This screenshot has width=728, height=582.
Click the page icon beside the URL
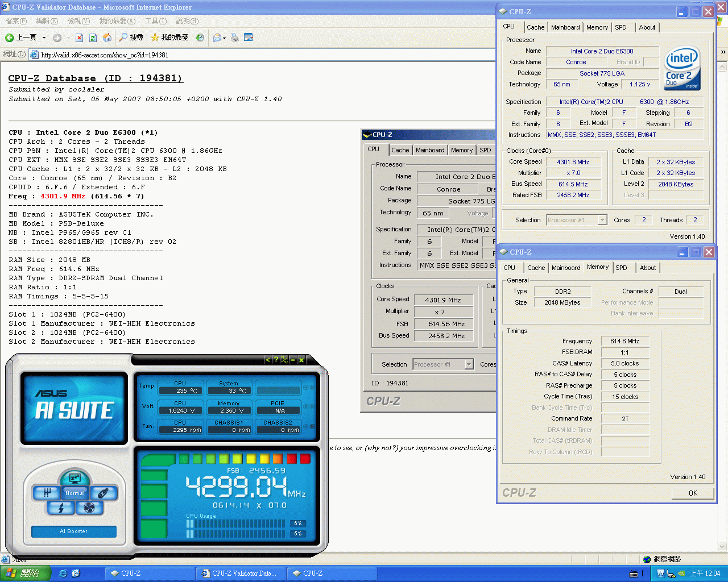[x=34, y=55]
